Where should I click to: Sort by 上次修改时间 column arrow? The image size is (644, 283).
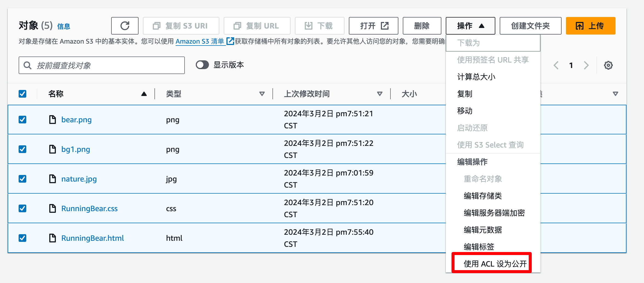pyautogui.click(x=380, y=94)
